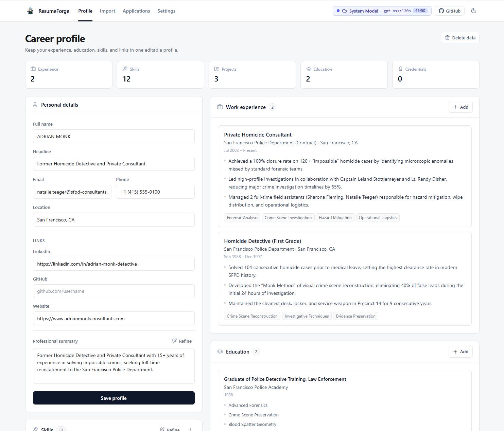Click the System Model status badge

point(382,11)
